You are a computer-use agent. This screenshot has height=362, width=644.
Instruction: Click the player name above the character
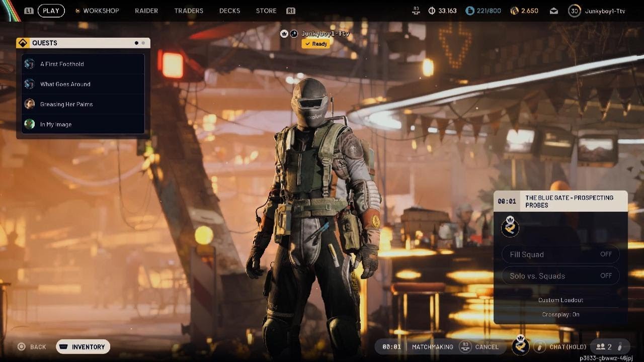[325, 34]
